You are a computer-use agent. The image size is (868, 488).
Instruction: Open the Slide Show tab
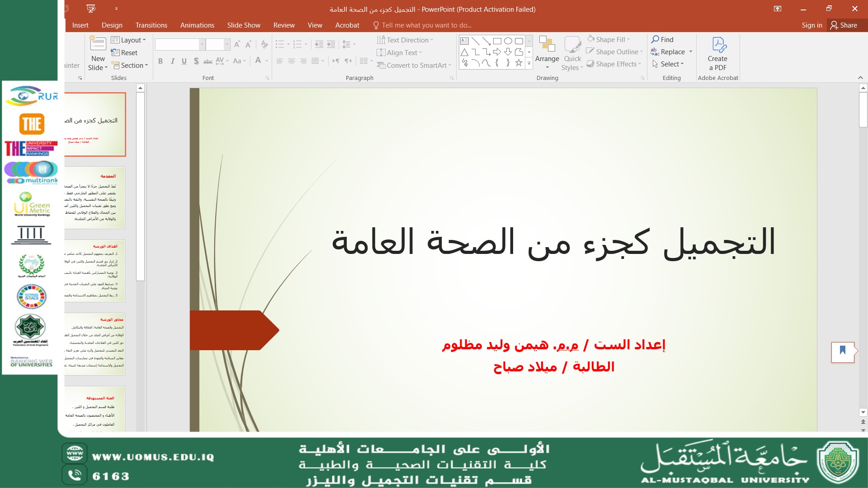point(244,25)
